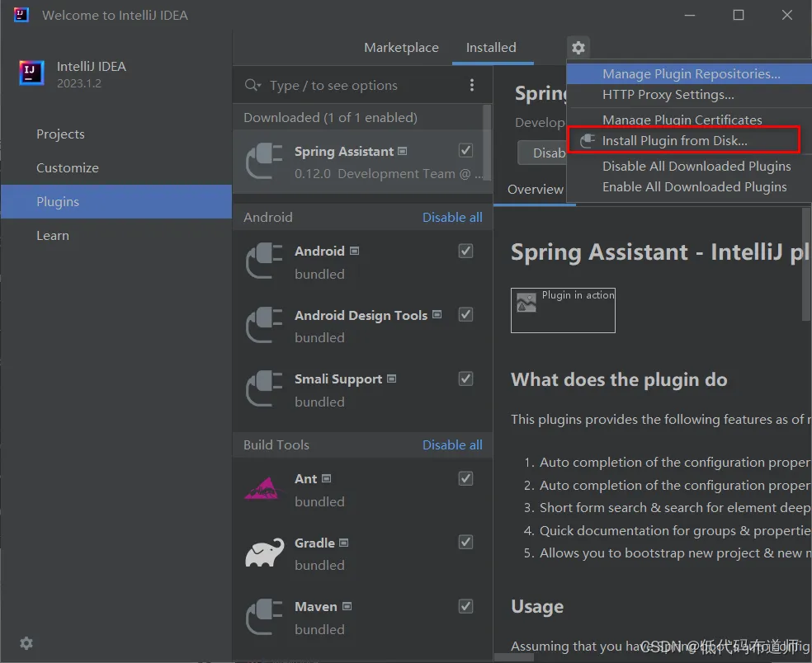Open the bottom-left settings gear
Screen dimensions: 812x663
pos(26,643)
